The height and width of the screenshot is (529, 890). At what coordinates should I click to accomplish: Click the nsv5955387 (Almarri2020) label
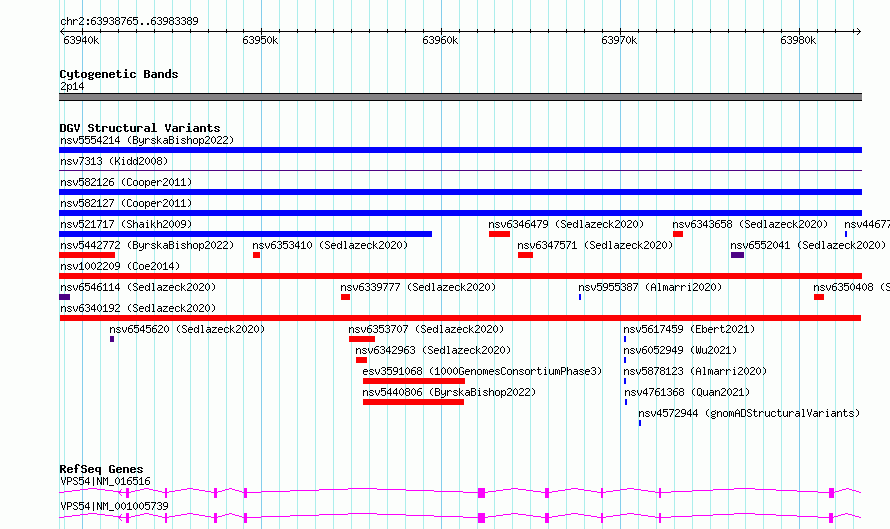[x=650, y=287]
